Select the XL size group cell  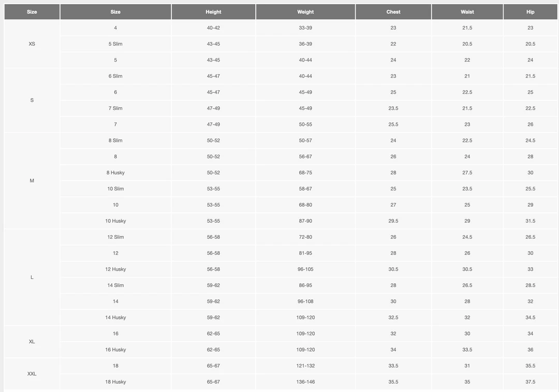[x=32, y=342]
